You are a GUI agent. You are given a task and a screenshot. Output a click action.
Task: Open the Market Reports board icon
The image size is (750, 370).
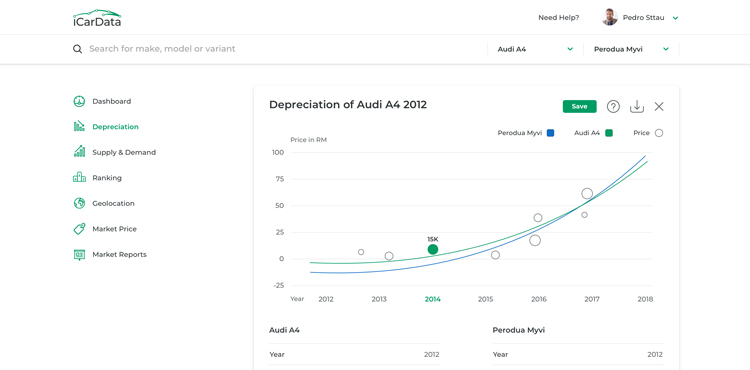79,254
